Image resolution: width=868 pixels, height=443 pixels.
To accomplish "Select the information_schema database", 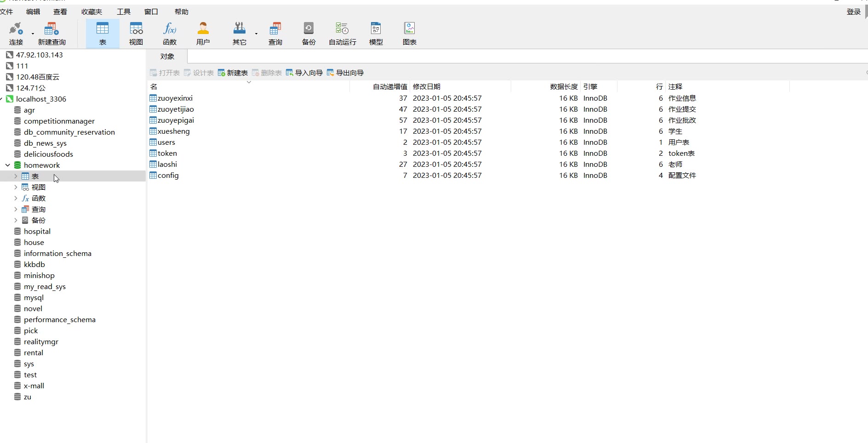I will click(57, 253).
